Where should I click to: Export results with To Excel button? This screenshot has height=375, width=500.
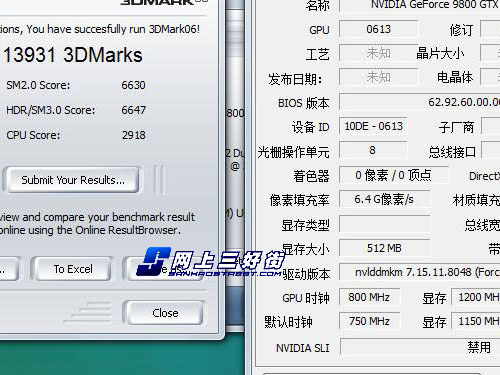(73, 269)
